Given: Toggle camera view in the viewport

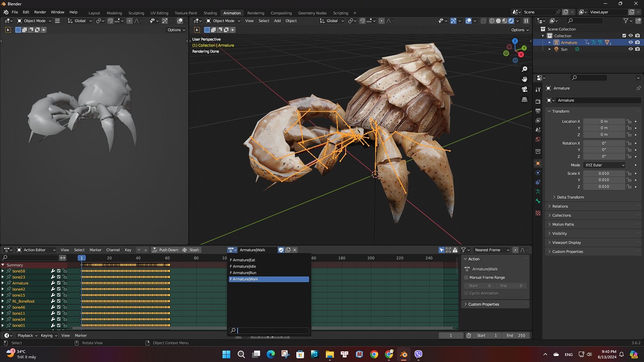Looking at the screenshot, I should coord(524,89).
